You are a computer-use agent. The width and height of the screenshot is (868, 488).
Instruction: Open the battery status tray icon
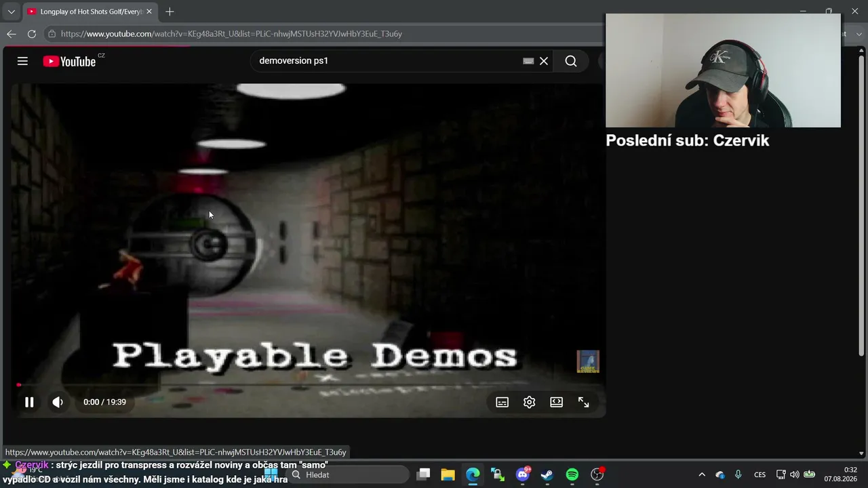coord(809,474)
